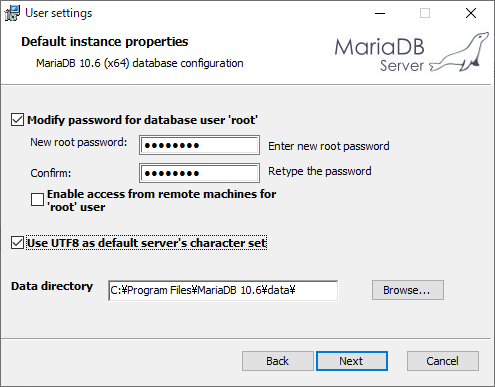Close the User settings dialog
Viewport: 495px width, 387px height.
pyautogui.click(x=471, y=13)
